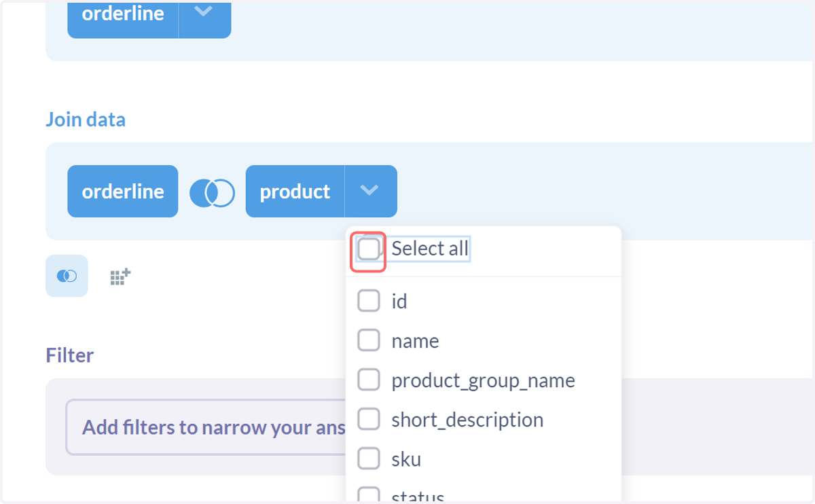Tick the product_group_name checkbox
The image size is (815, 504).
click(x=369, y=380)
